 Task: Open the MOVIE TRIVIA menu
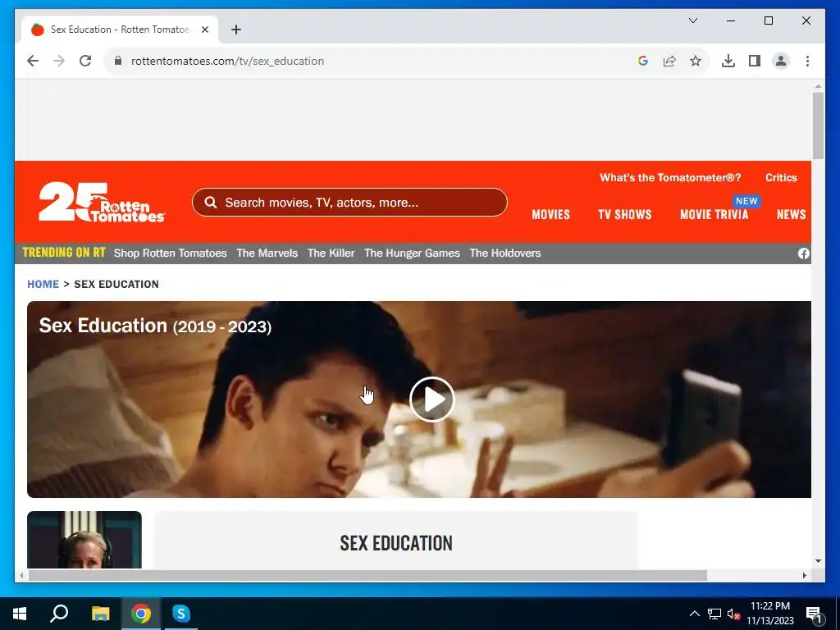[714, 214]
